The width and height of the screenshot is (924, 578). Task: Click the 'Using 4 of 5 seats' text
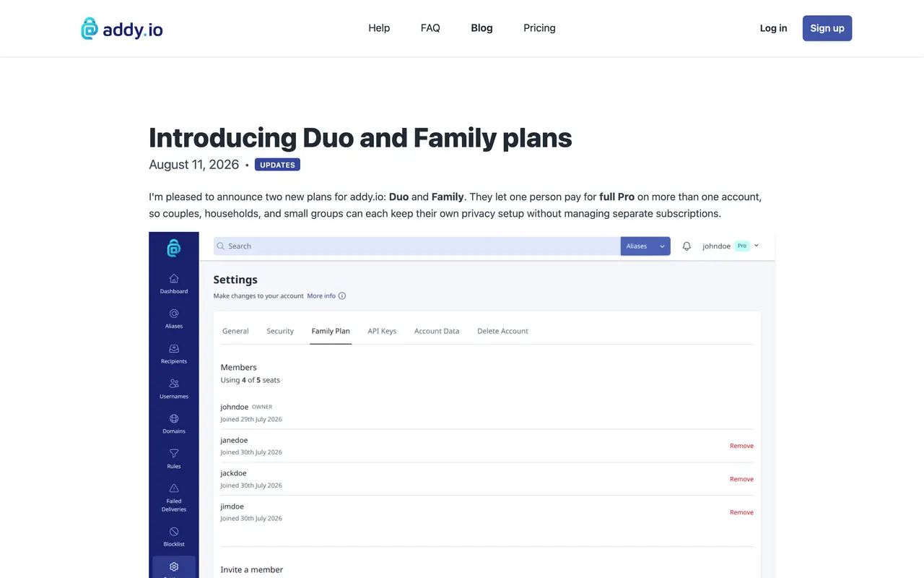pos(250,380)
